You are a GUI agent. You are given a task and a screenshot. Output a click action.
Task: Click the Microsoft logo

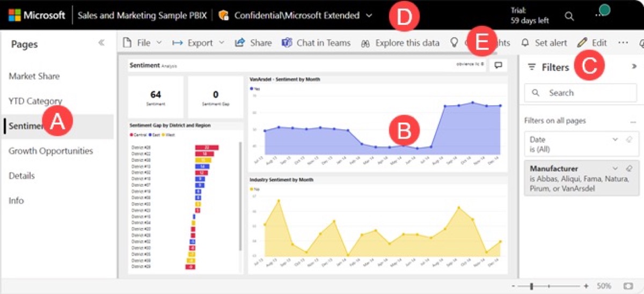(x=37, y=16)
